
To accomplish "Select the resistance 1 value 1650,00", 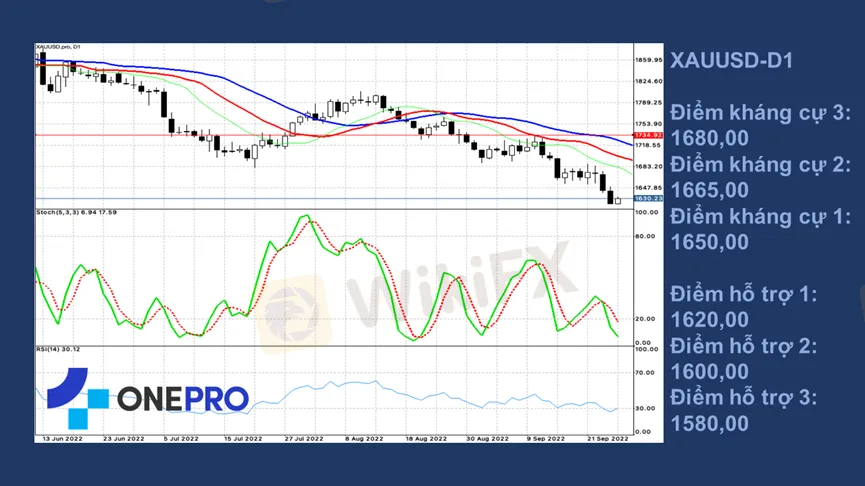I will (709, 241).
